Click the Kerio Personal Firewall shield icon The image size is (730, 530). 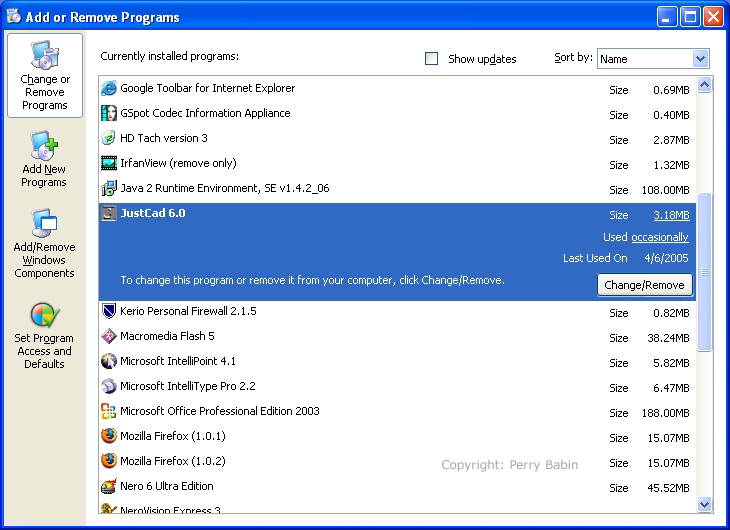tap(108, 311)
